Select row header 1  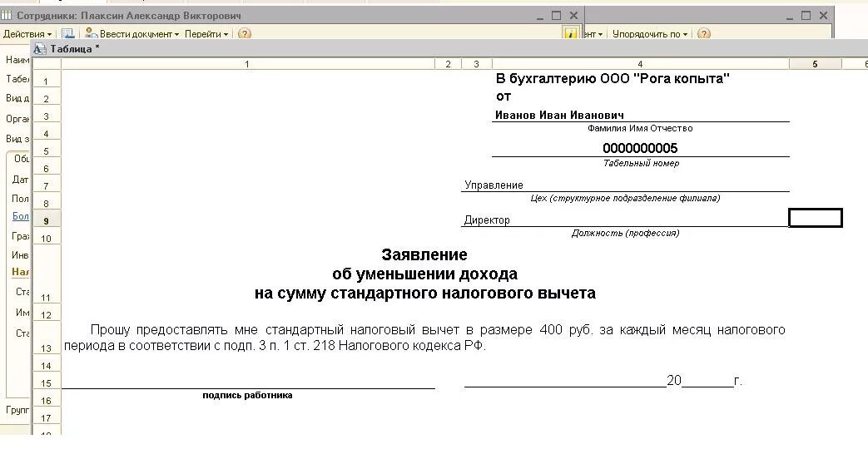click(47, 78)
